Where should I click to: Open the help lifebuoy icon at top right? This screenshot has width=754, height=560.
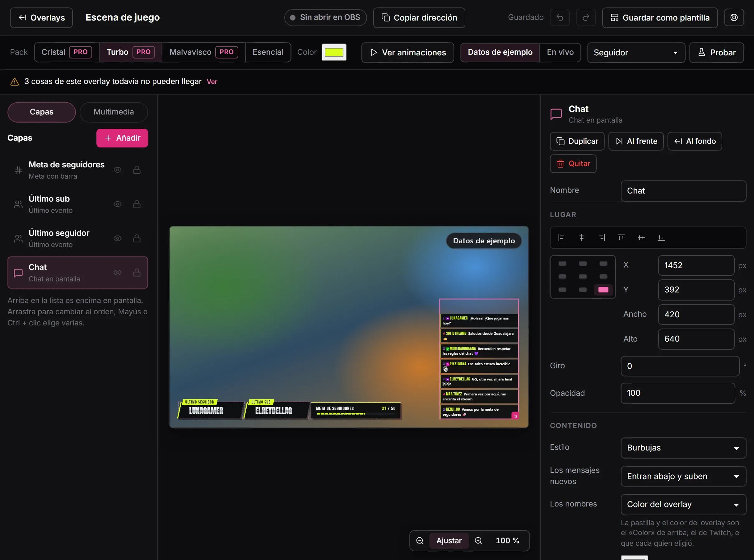(734, 18)
